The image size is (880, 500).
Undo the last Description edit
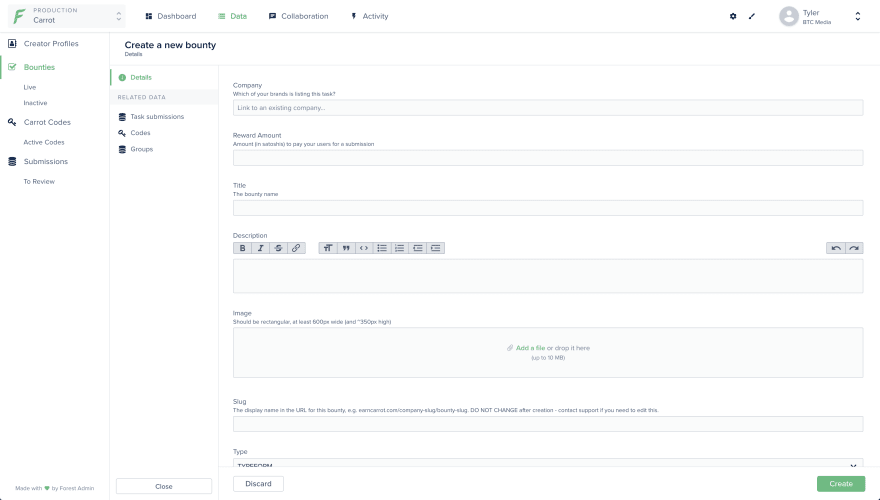pyautogui.click(x=836, y=248)
